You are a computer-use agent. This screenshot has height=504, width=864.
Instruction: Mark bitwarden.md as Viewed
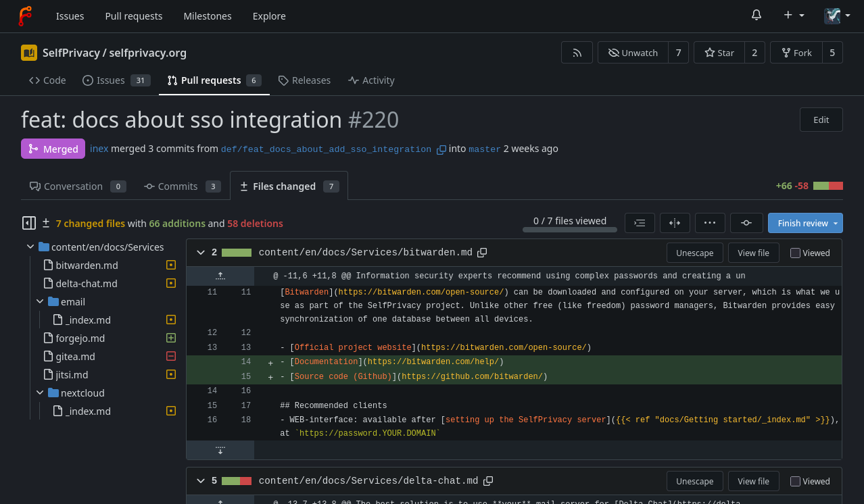[795, 253]
